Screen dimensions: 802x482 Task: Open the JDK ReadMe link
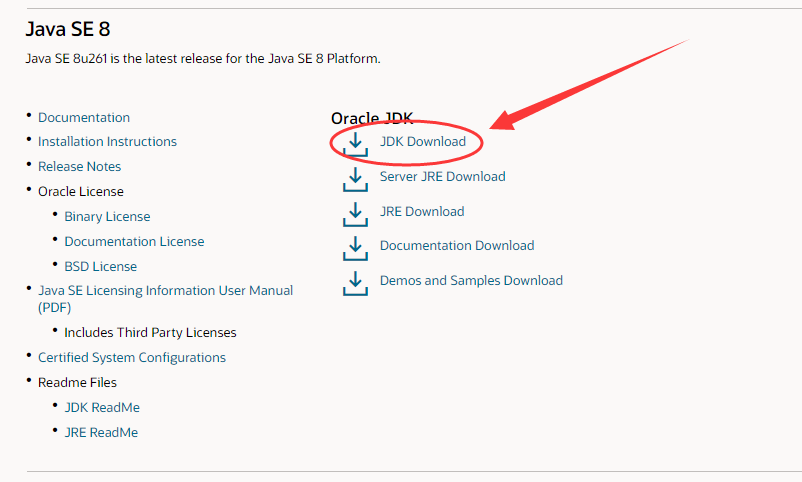[x=102, y=408]
